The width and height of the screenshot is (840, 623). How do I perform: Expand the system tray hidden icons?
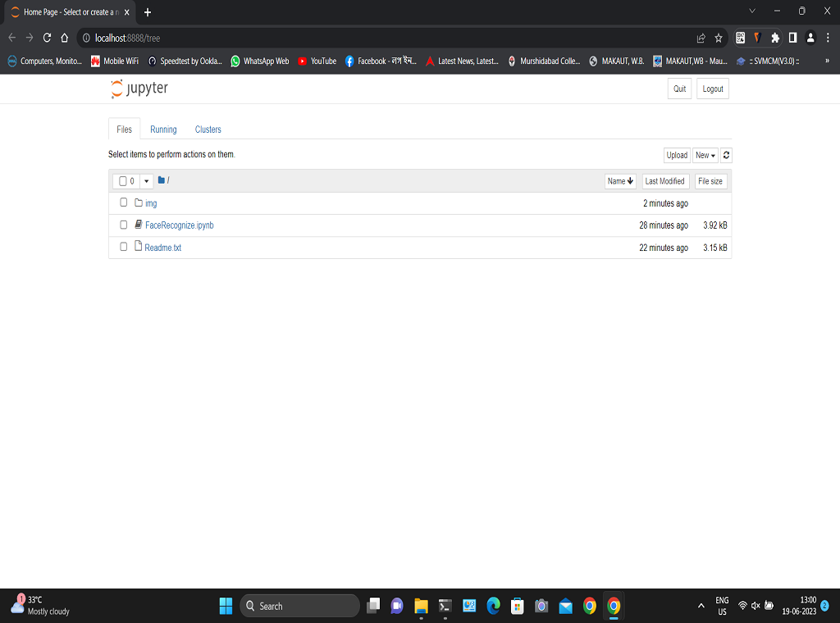[701, 606]
